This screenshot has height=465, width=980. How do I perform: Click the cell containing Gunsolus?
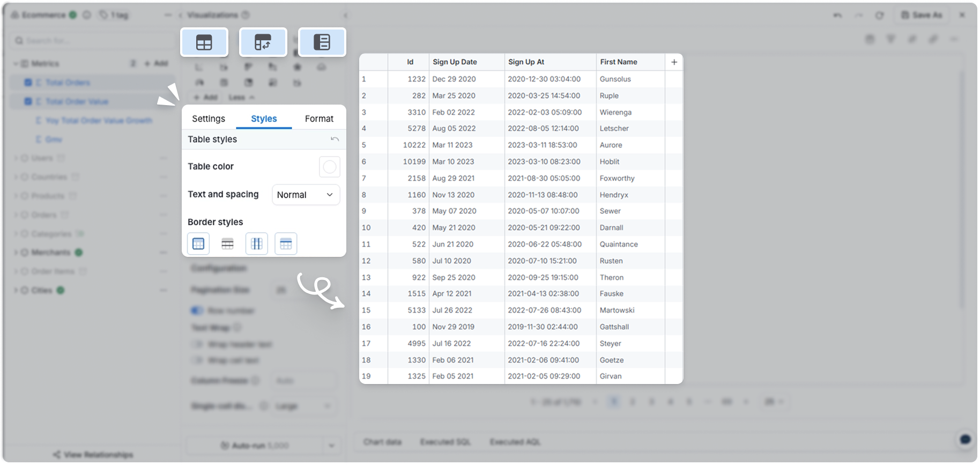(630, 79)
